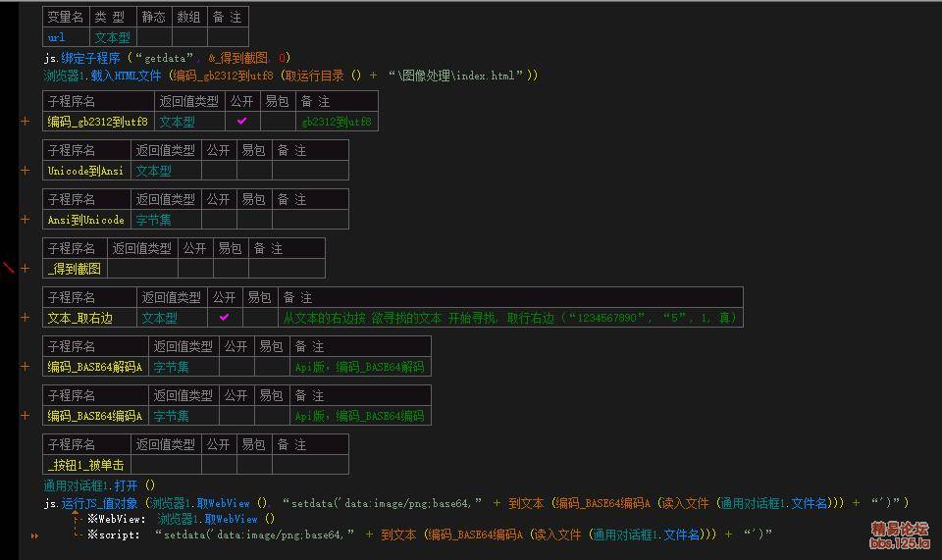Viewport: 942px width, 560px height.
Task: Expand the Unicode到Ansi subroutine
Action: point(25,171)
